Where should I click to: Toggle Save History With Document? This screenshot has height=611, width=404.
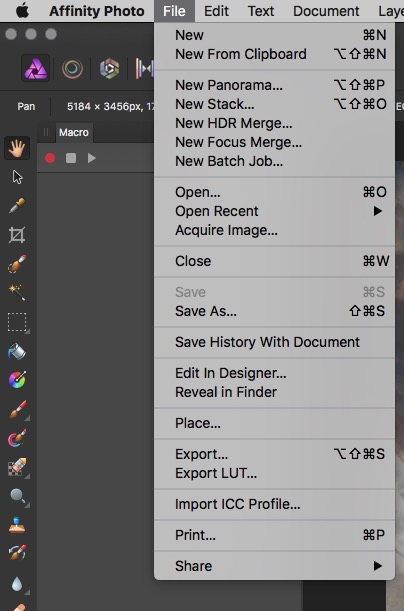(274, 342)
